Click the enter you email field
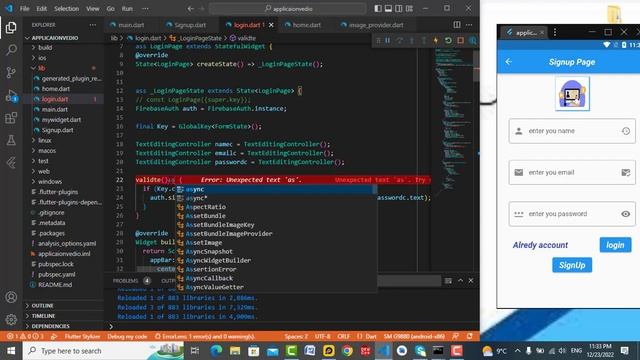This screenshot has height=360, width=640. (x=572, y=172)
